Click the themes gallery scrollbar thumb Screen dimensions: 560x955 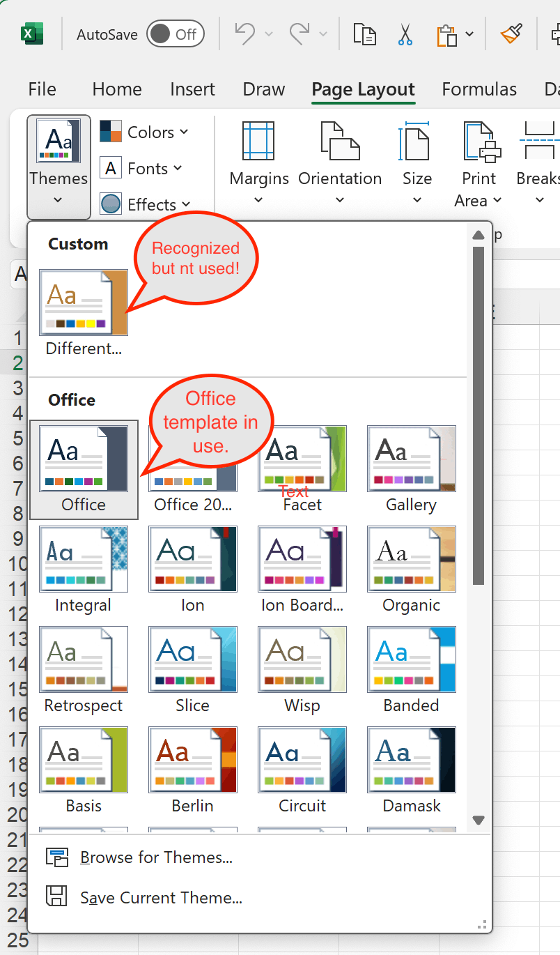tap(479, 415)
